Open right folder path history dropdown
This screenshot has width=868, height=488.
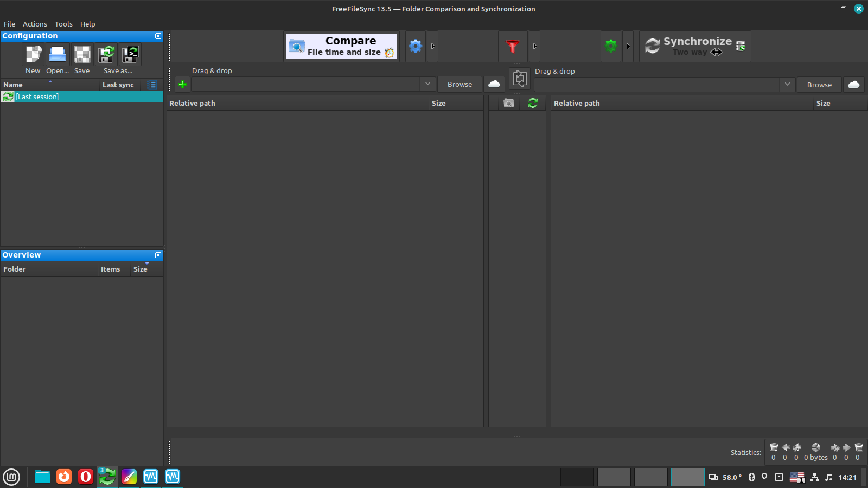[787, 85]
